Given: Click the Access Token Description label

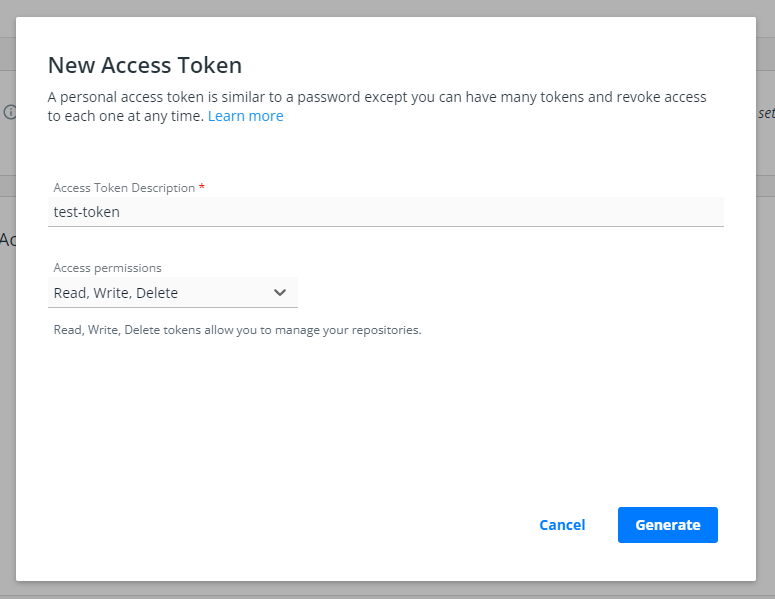Looking at the screenshot, I should (x=124, y=188).
